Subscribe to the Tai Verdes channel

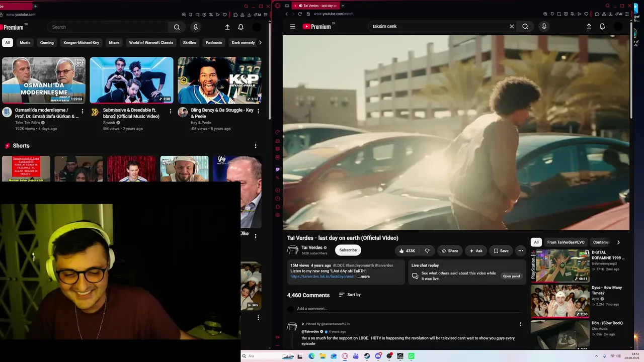[x=348, y=250]
